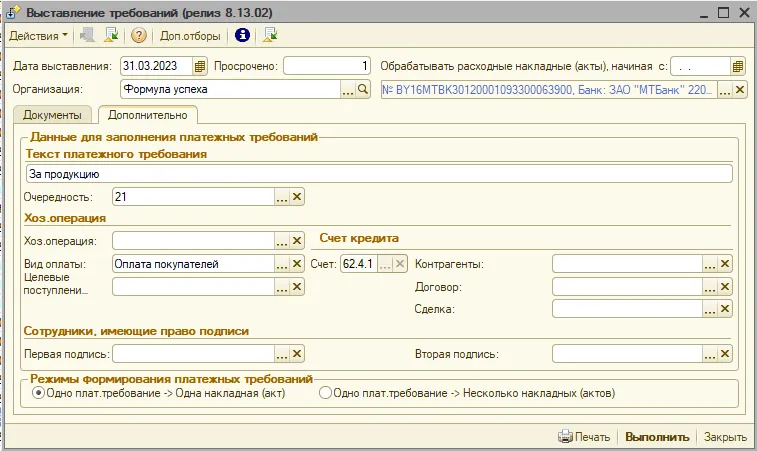
Task: Select the Дополнительно tab
Action: [x=148, y=115]
